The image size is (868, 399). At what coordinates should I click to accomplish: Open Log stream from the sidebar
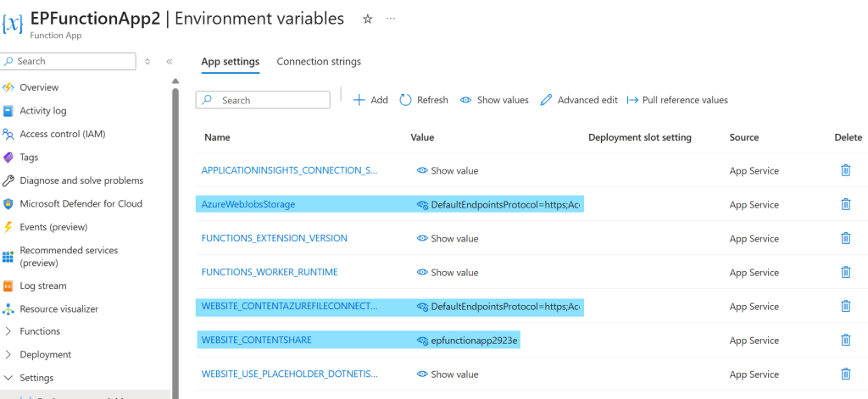(43, 286)
